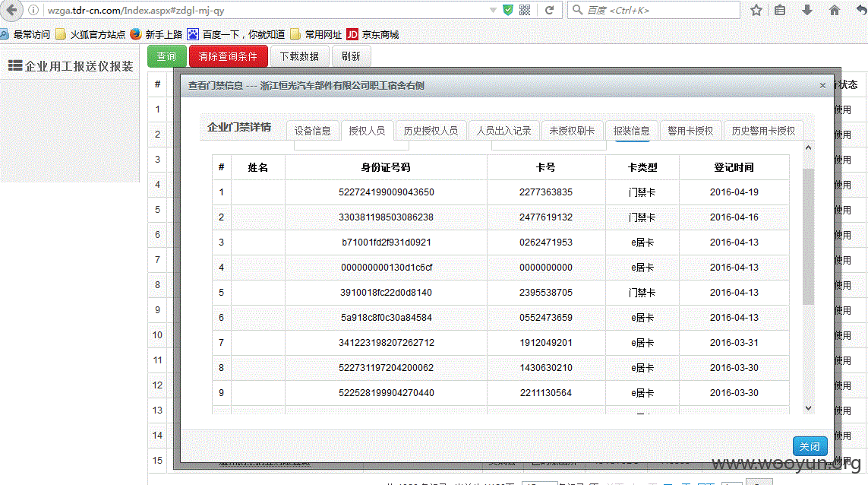Open the Firefox 新手上路 bookmark
The width and height of the screenshot is (868, 485).
click(x=156, y=34)
